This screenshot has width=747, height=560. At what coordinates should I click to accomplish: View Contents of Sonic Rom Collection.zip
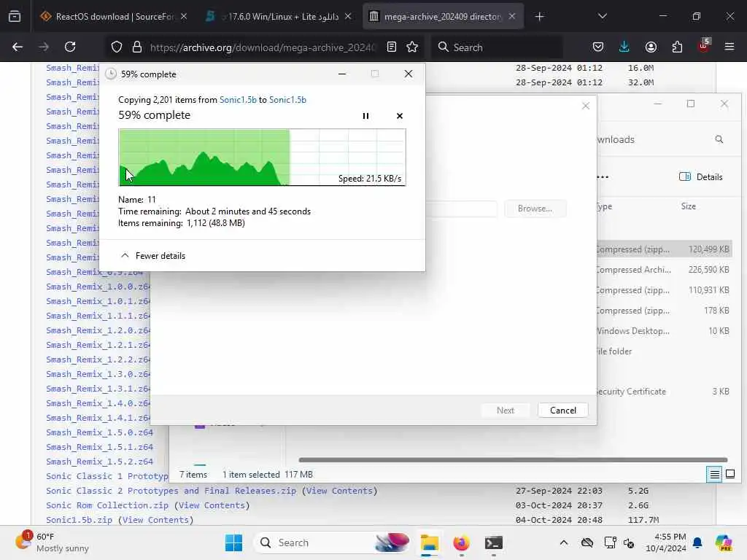pos(212,505)
